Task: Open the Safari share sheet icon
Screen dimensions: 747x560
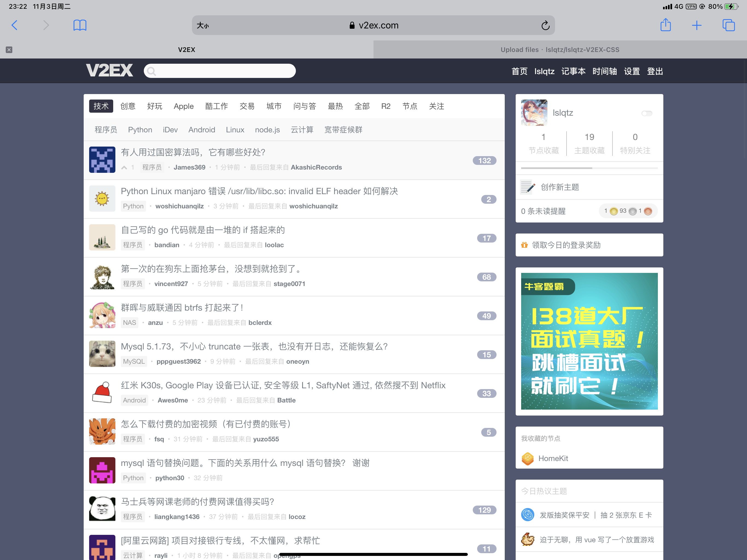Action: coord(665,25)
